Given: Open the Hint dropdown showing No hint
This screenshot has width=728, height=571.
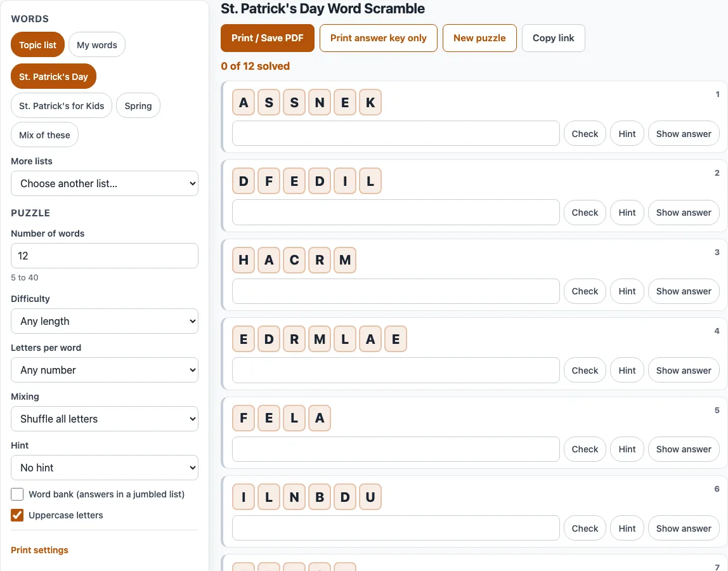Looking at the screenshot, I should click(x=105, y=468).
